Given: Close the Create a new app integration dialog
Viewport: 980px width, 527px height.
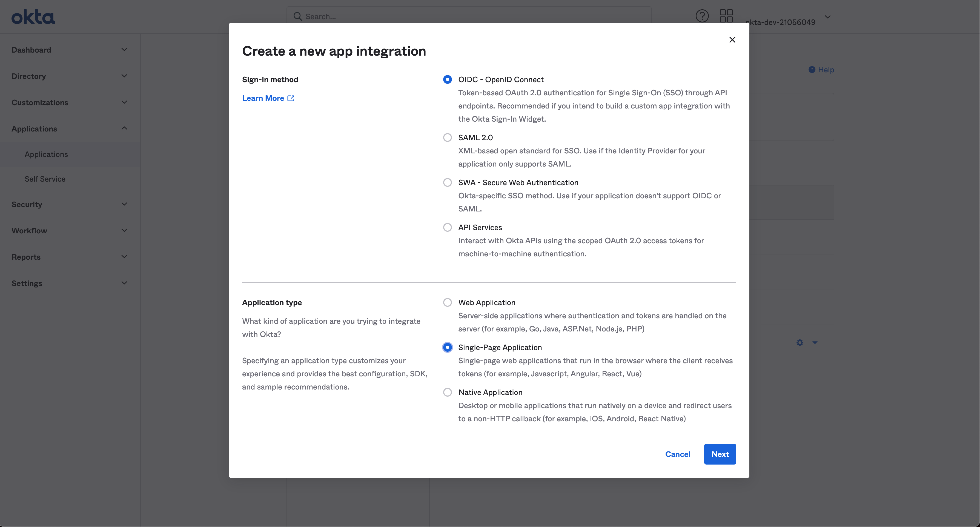Looking at the screenshot, I should [x=732, y=39].
